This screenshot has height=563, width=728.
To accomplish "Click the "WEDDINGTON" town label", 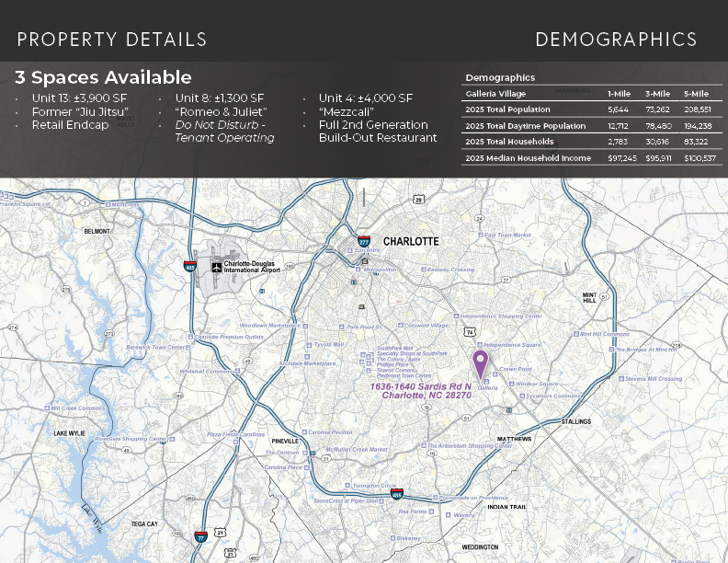I will point(480,547).
